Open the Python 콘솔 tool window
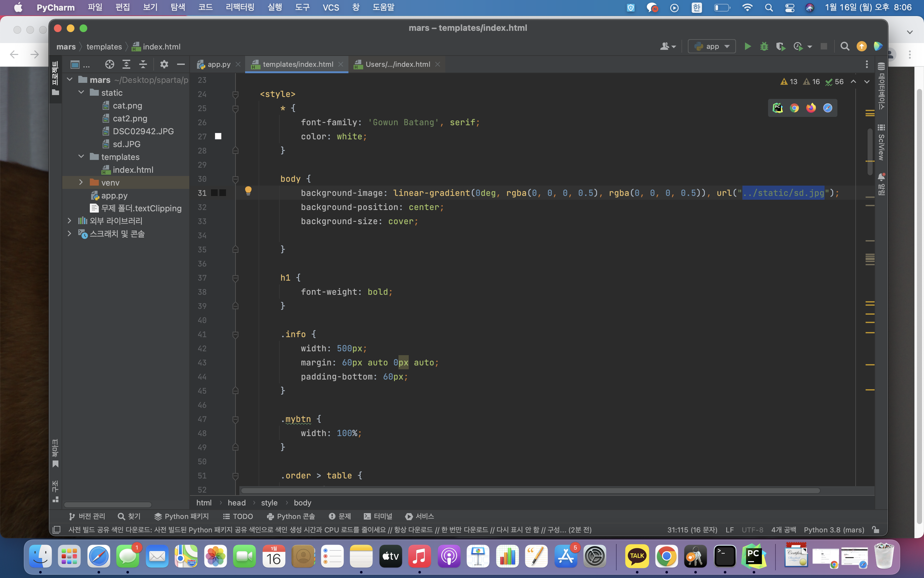Image resolution: width=924 pixels, height=578 pixels. [x=291, y=516]
